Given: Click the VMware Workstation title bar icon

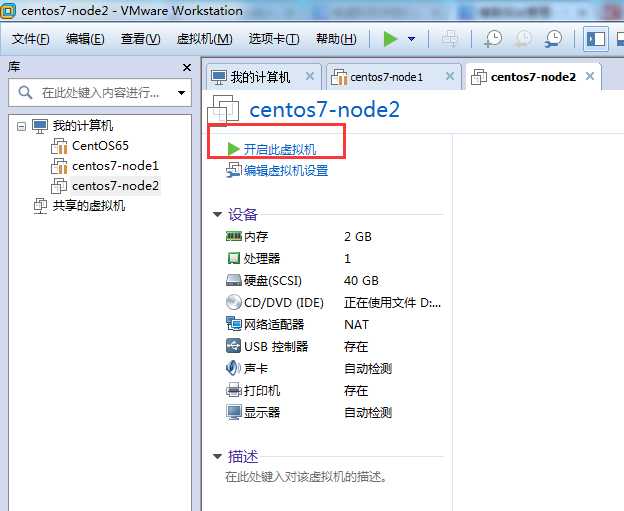Looking at the screenshot, I should pyautogui.click(x=8, y=10).
